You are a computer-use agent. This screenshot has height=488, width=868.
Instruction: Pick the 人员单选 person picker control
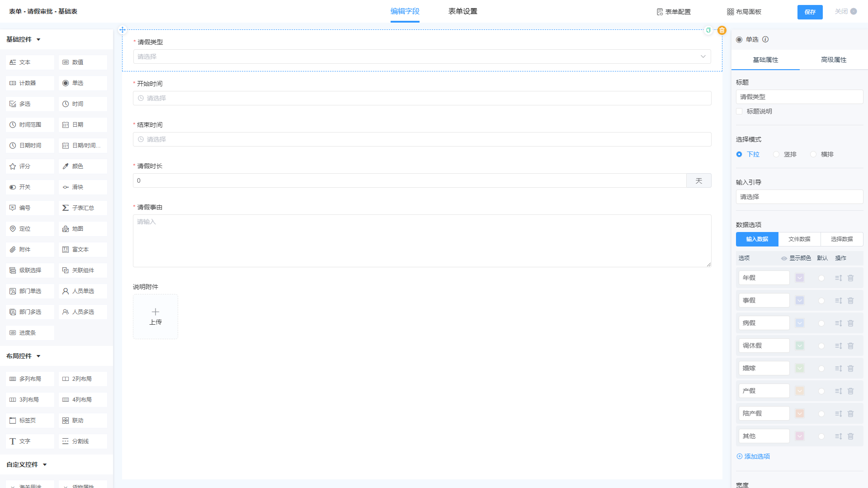coord(83,291)
